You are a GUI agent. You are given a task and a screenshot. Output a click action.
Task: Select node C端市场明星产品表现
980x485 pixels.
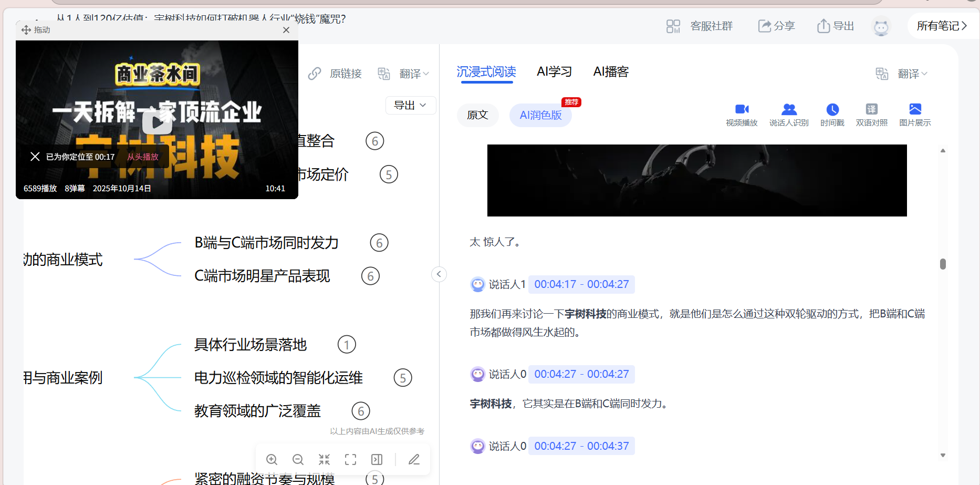point(262,276)
